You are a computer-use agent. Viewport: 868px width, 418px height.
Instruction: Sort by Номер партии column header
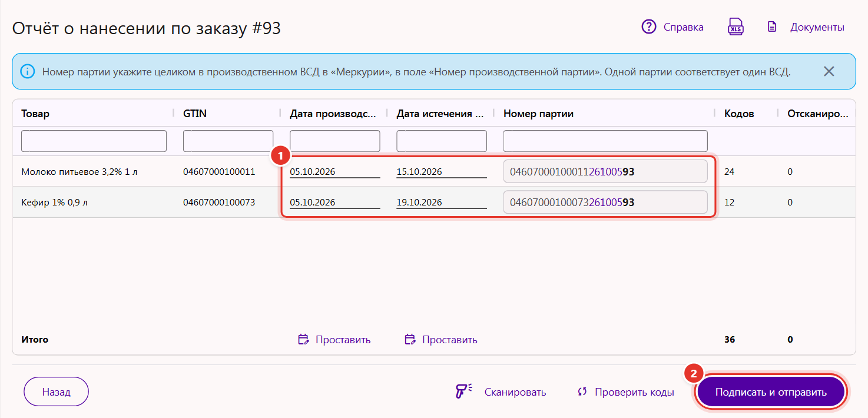coord(538,114)
